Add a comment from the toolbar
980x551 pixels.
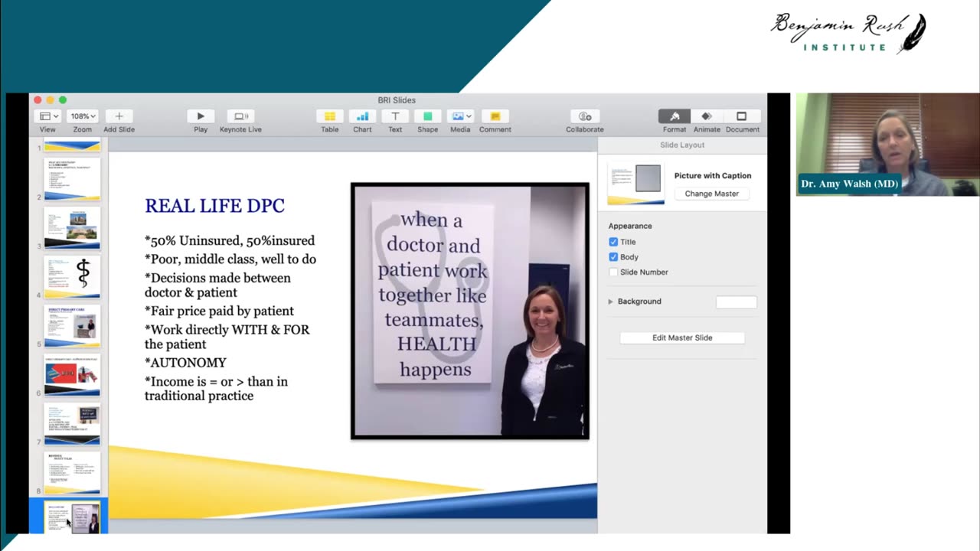(495, 116)
